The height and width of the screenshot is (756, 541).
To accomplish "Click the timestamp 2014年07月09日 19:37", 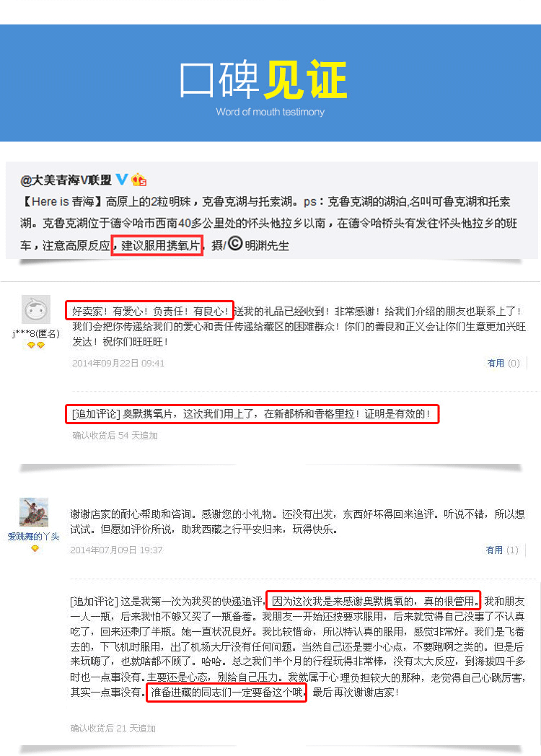I will tap(116, 550).
